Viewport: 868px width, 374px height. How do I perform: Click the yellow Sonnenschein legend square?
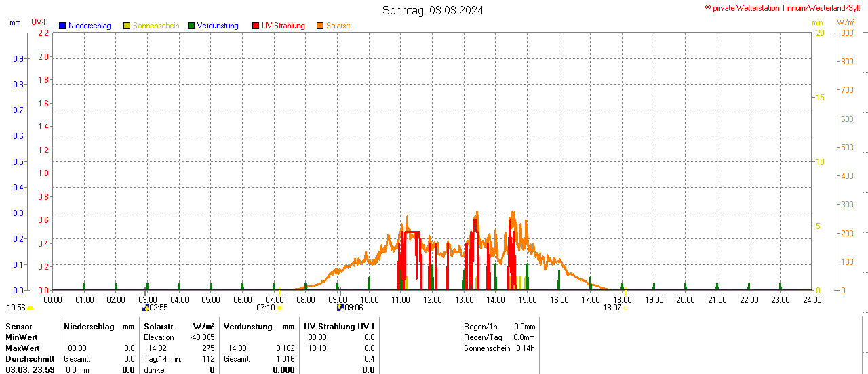(127, 26)
